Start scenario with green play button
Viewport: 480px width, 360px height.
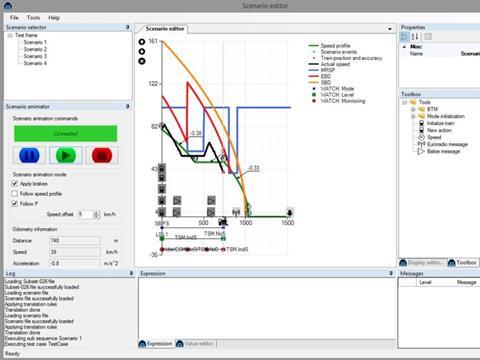66,155
